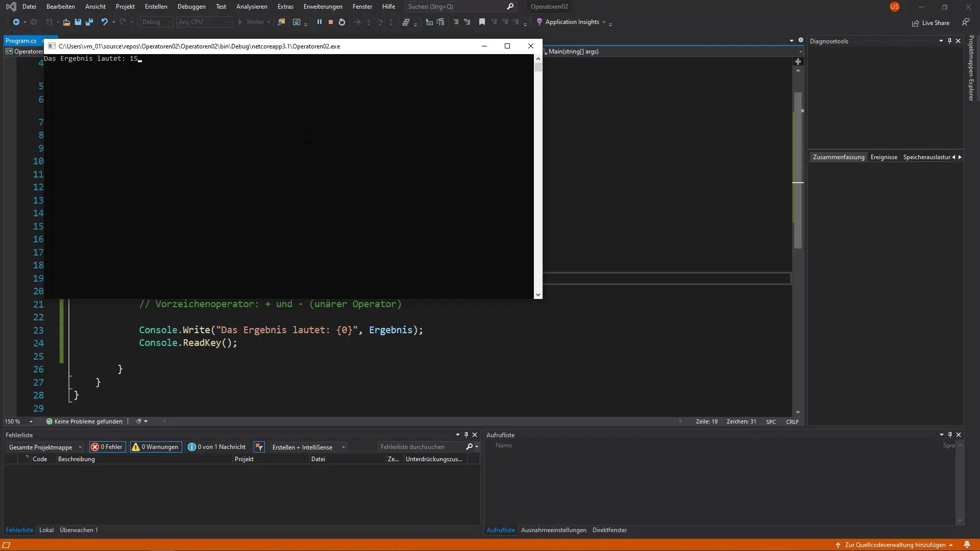The width and height of the screenshot is (980, 551).
Task: Stop debugging with the red square
Action: pyautogui.click(x=331, y=22)
